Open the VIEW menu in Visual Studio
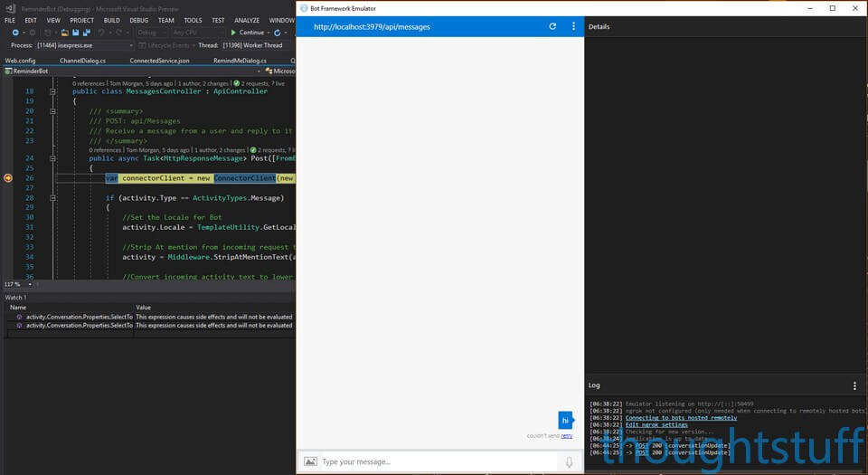The height and width of the screenshot is (475, 868). click(x=53, y=21)
